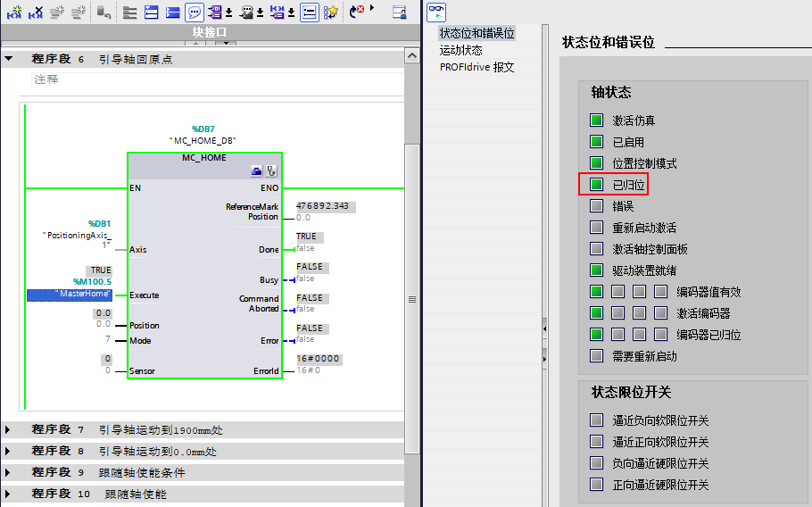Image resolution: width=812 pixels, height=507 pixels.
Task: Click the Insert row icon (third toolbar icon)
Action: 57,12
